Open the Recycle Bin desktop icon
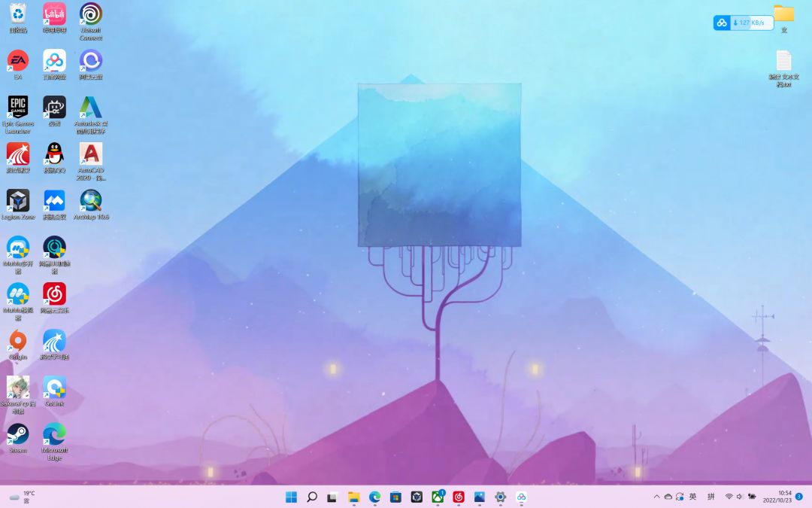812x508 pixels. coord(17,18)
